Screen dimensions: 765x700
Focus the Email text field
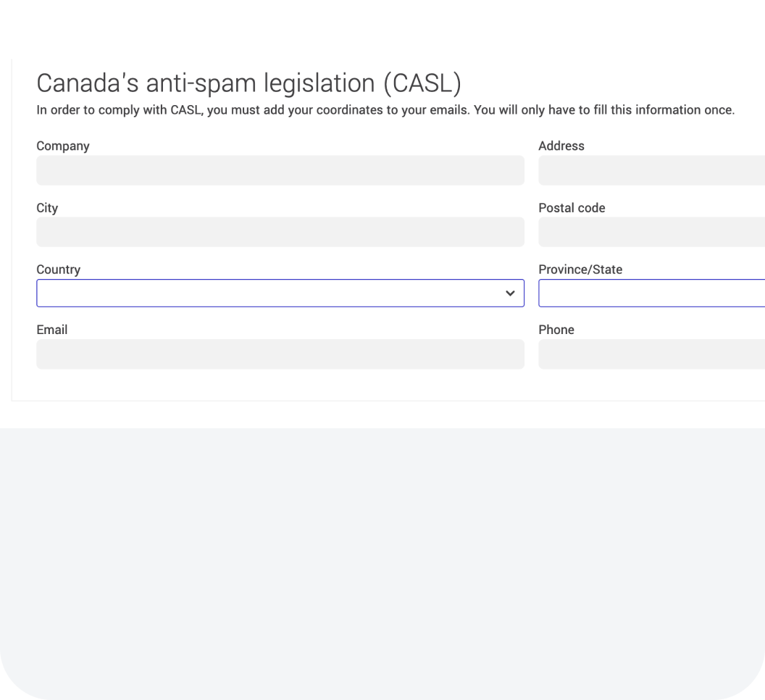tap(280, 354)
